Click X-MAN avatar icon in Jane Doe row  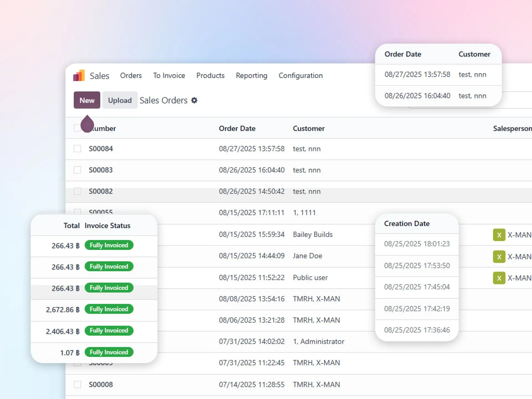[x=499, y=257]
